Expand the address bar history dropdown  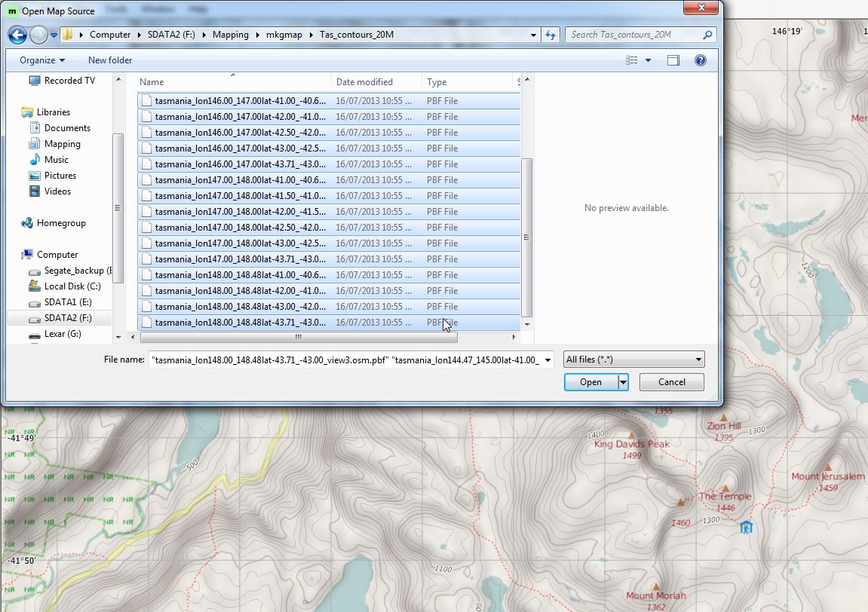(x=533, y=35)
